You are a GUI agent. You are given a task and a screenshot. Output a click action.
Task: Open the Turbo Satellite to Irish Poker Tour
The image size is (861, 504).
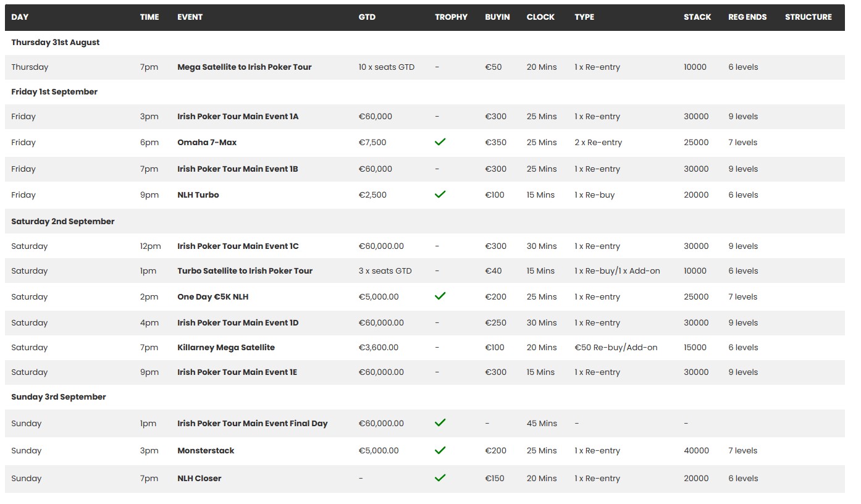coord(245,271)
